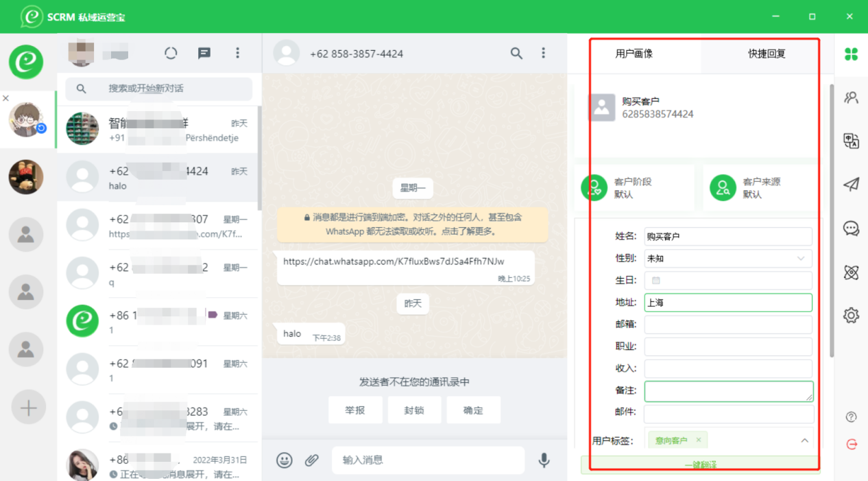Open the 客户来源 default selector
Screen dimensions: 868x481
pyautogui.click(x=761, y=187)
